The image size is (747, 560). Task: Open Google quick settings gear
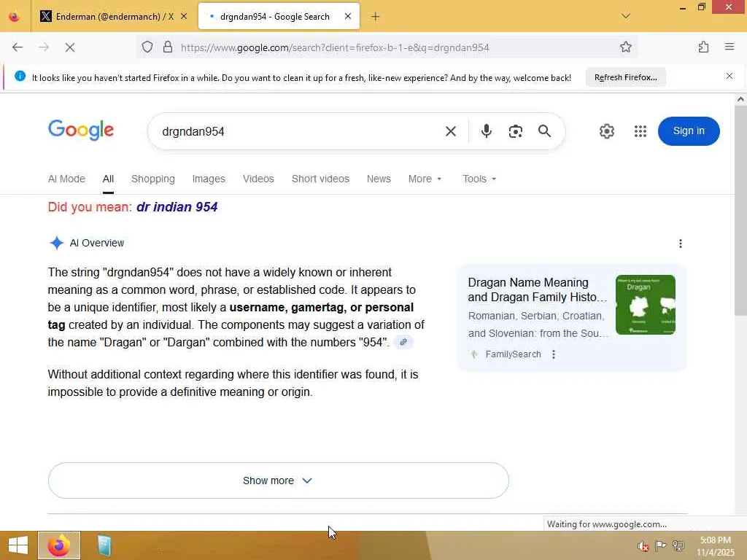point(606,131)
